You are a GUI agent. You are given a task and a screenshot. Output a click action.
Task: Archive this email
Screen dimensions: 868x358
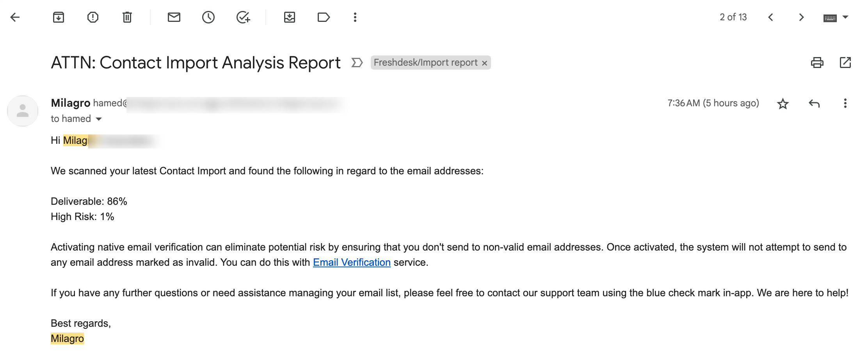click(59, 17)
